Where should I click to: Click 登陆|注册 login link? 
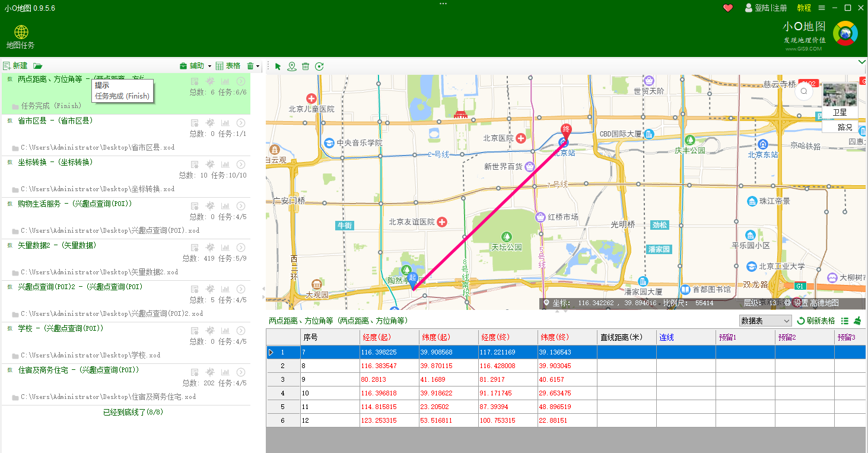pos(766,8)
